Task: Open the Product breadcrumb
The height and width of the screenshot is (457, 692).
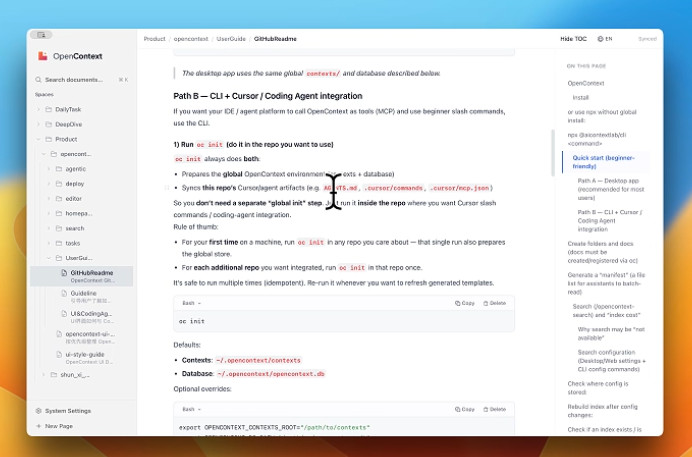Action: [x=154, y=39]
